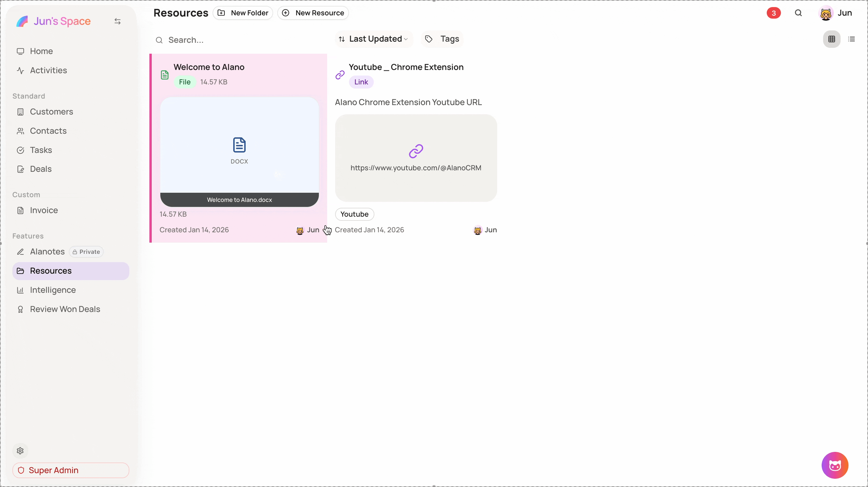Collapse the sidebar with the arrows icon
868x487 pixels.
(117, 21)
